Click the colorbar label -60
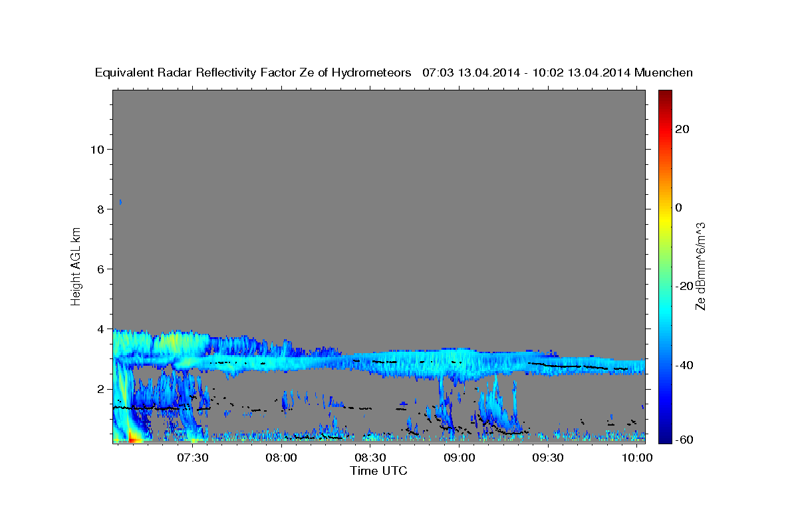The width and height of the screenshot is (798, 532). pyautogui.click(x=684, y=440)
